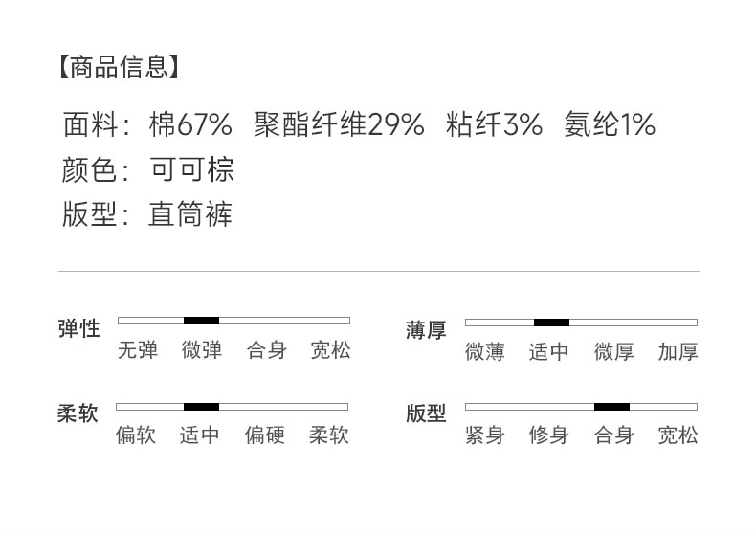756x535 pixels.
Task: Pick 宽松 under the 版型 fit scale
Action: (678, 435)
